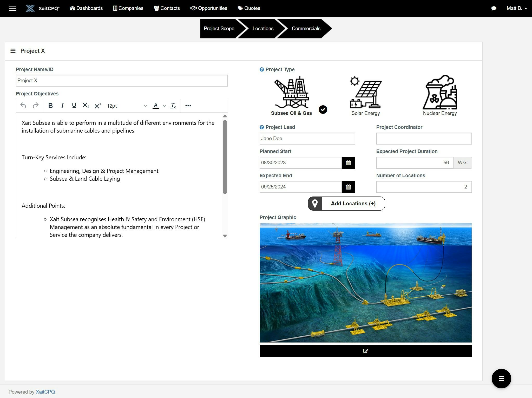The width and height of the screenshot is (532, 398).
Task: Undo changes in the Project Objectives editor
Action: [x=23, y=106]
